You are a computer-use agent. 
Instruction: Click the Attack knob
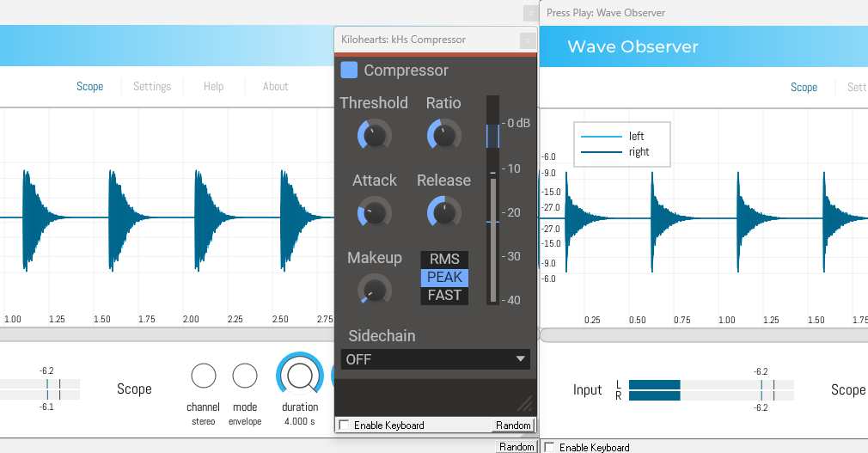pyautogui.click(x=374, y=212)
